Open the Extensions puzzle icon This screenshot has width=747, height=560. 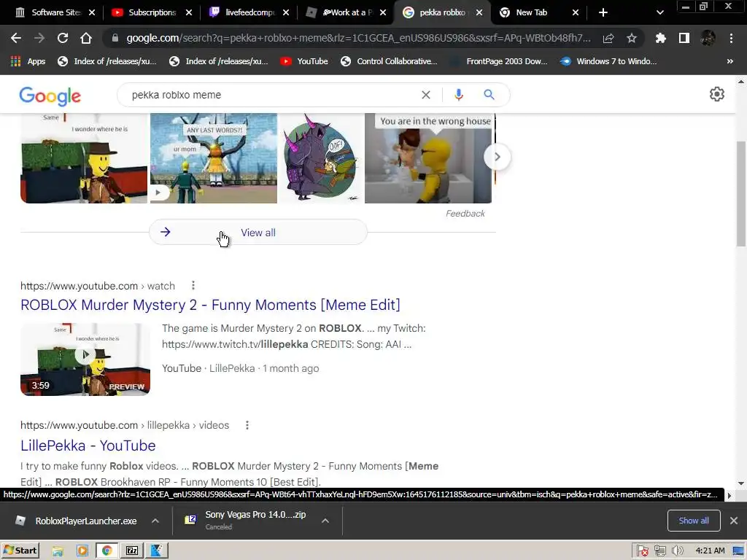[660, 38]
